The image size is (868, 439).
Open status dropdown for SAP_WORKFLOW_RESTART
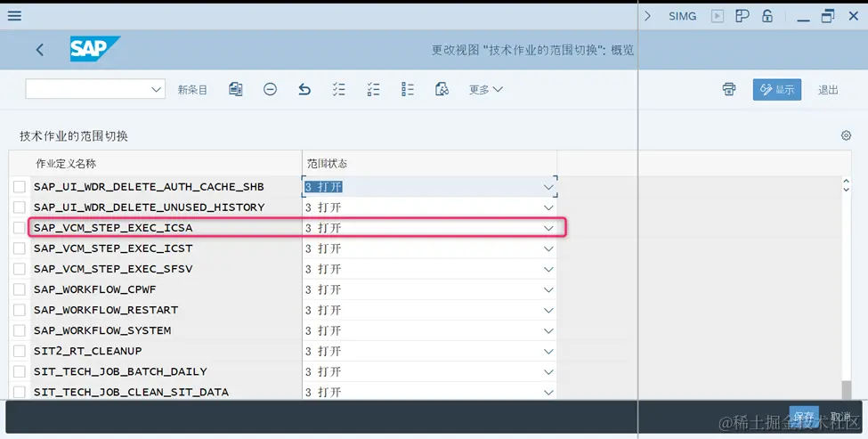coord(548,310)
